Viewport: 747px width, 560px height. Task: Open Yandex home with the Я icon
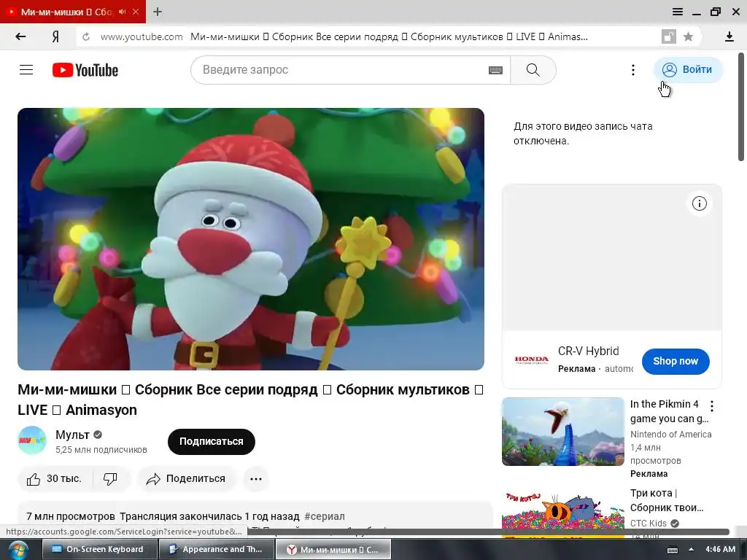(55, 36)
